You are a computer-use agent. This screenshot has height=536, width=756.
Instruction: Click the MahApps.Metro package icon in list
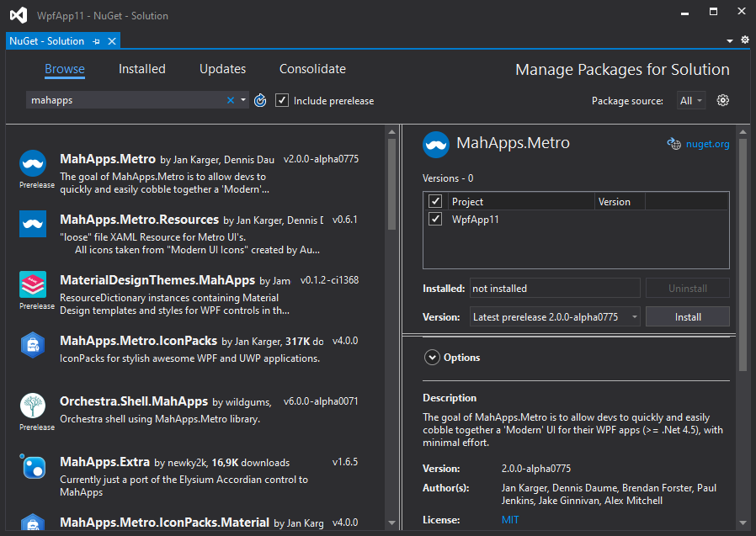[33, 163]
